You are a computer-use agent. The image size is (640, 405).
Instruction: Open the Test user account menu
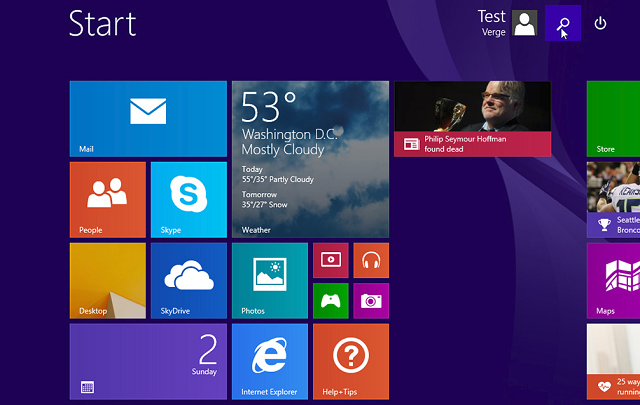click(x=508, y=22)
